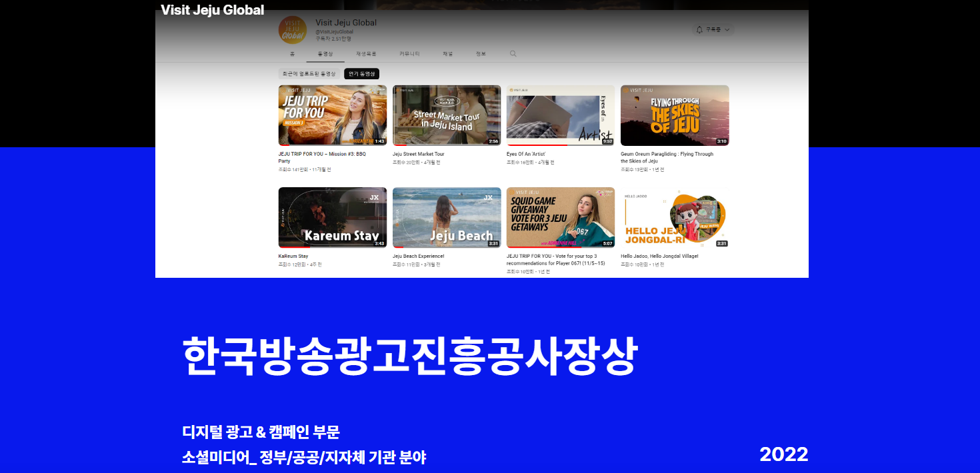The width and height of the screenshot is (980, 473).
Task: Switch to the 재생목록 tab
Action: (366, 54)
